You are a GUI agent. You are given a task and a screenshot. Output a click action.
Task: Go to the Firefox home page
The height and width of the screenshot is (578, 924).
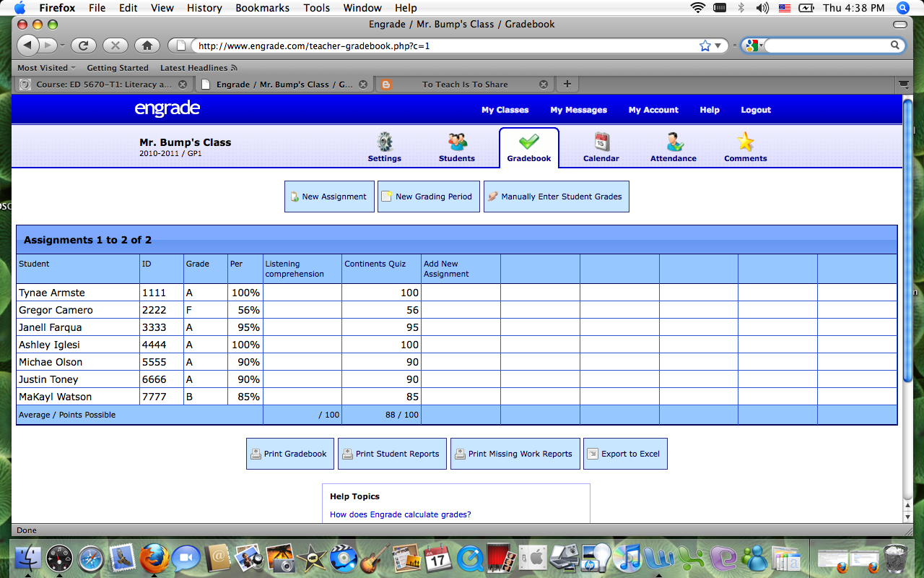[x=147, y=46]
